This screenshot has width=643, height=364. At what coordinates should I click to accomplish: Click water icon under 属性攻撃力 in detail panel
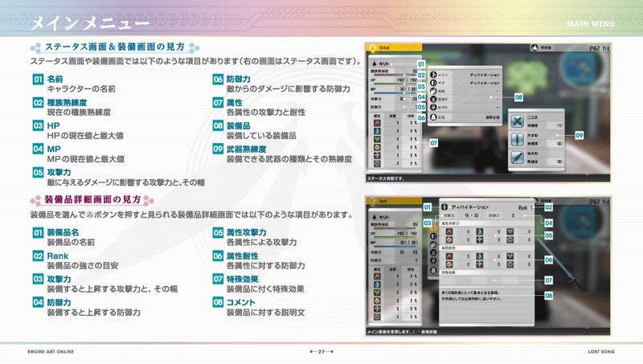tap(479, 231)
